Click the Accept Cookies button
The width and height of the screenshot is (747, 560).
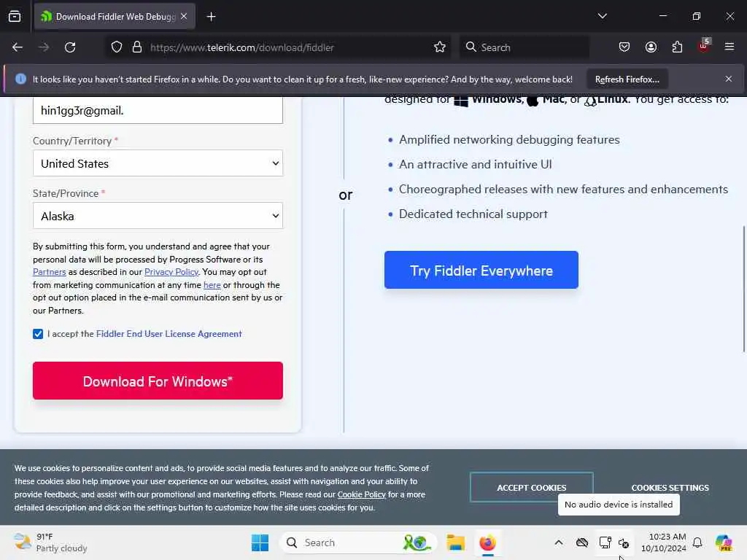pyautogui.click(x=531, y=488)
